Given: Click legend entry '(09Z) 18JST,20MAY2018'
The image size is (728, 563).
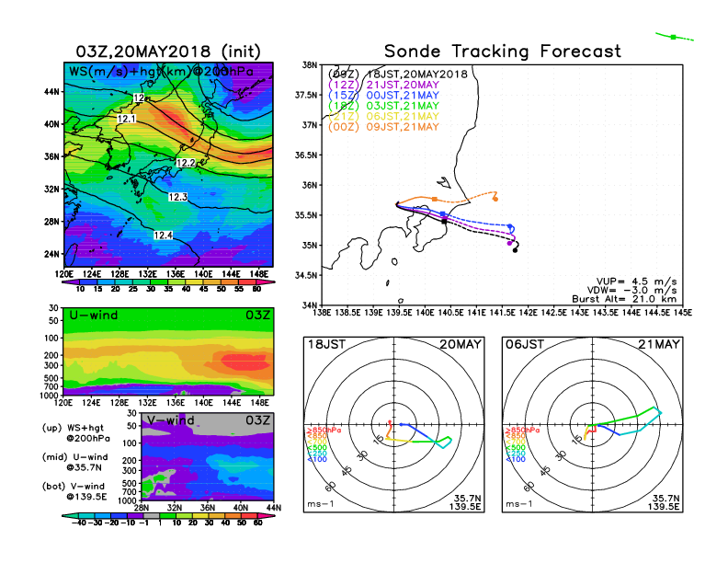Looking at the screenshot, I should click(x=397, y=75).
